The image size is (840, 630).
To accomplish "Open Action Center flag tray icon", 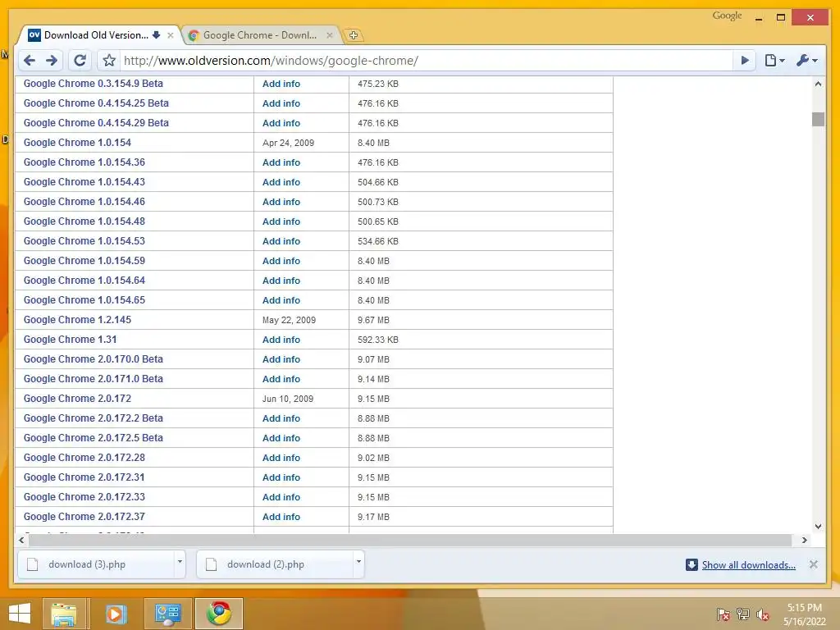I will [x=723, y=614].
